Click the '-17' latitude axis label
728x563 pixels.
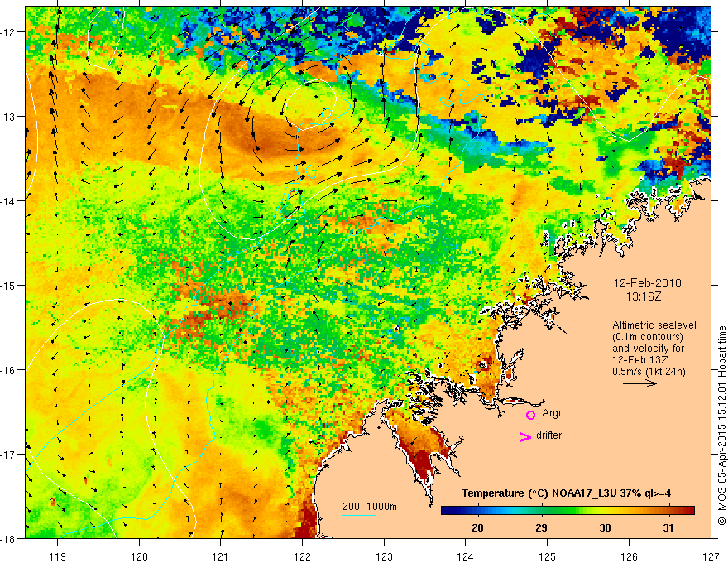(x=8, y=454)
